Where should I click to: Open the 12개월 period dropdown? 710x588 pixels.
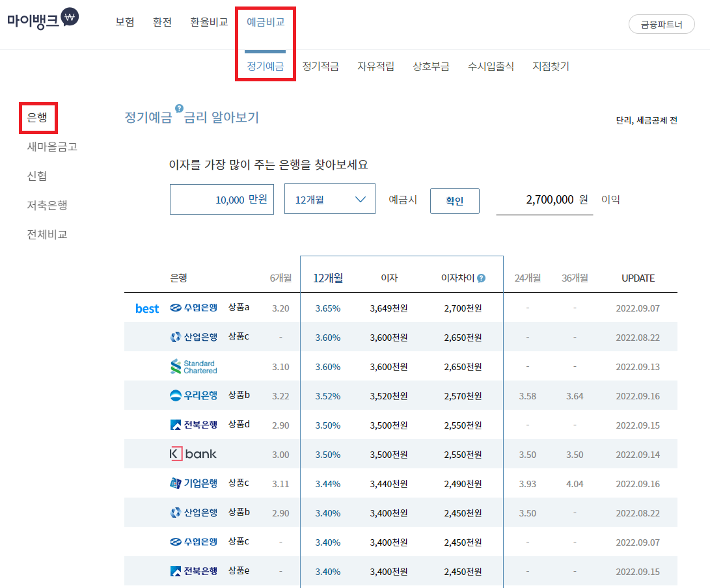click(330, 199)
